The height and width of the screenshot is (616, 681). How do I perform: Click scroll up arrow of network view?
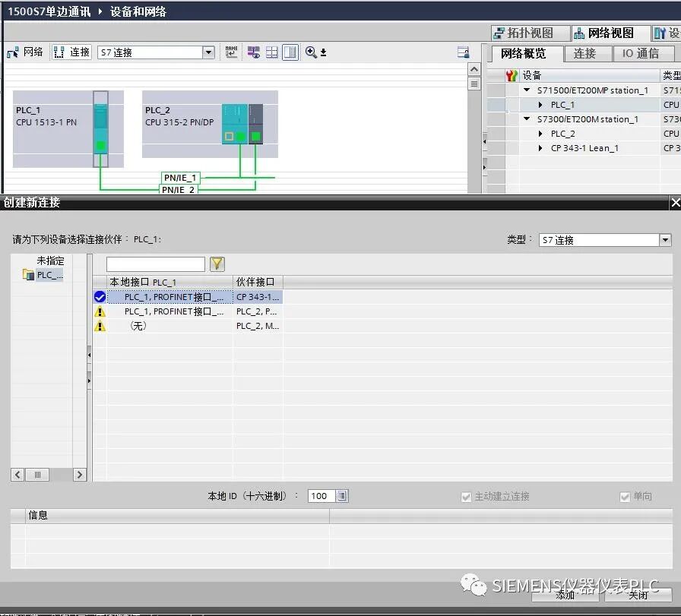[x=474, y=69]
